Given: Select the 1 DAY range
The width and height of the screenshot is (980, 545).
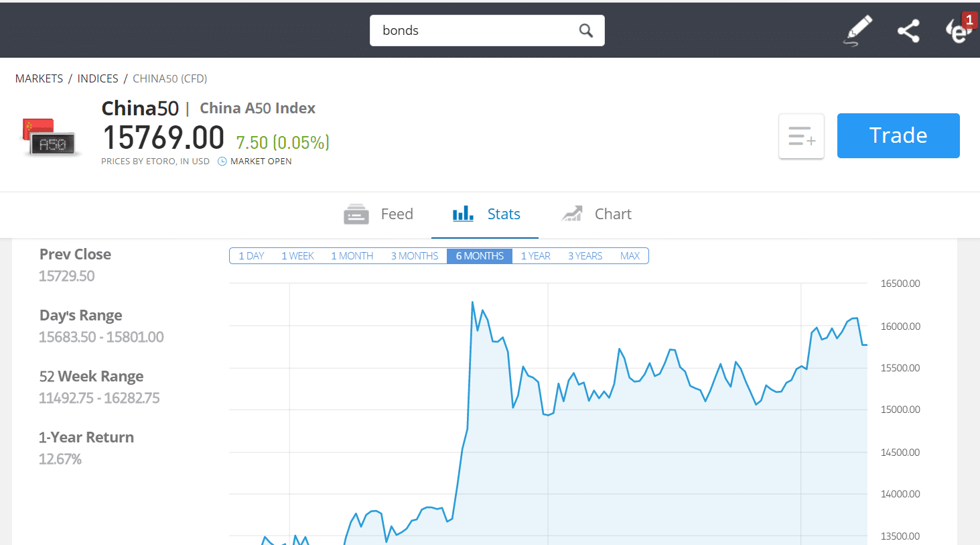Looking at the screenshot, I should [x=251, y=256].
